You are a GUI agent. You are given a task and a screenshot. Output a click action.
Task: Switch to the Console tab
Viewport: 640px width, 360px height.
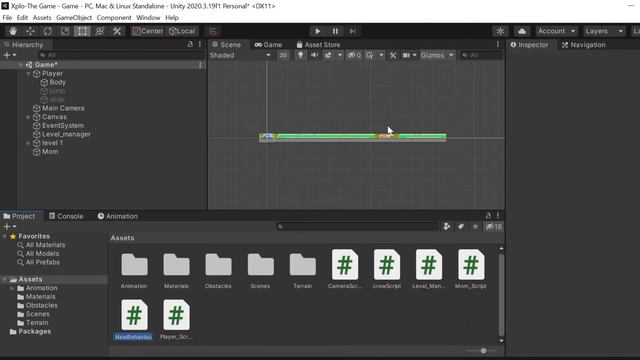click(x=66, y=216)
